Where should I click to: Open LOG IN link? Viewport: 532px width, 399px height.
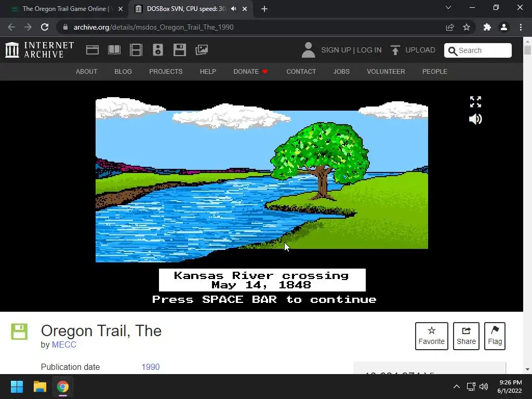[369, 50]
